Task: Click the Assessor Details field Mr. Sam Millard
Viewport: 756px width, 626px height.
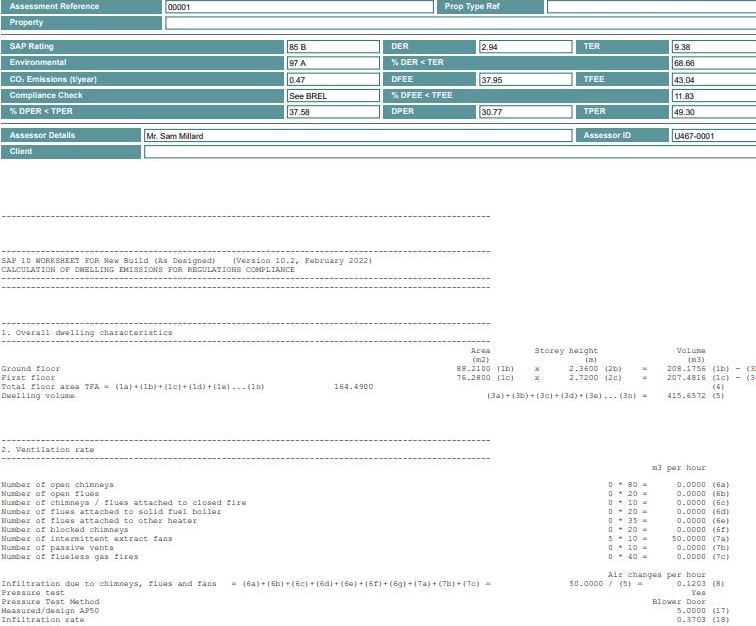Action: [358, 136]
